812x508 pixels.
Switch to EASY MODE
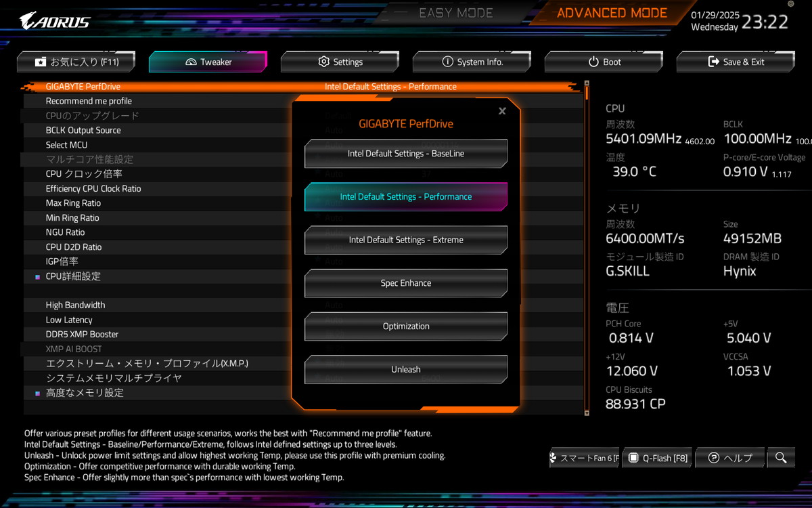pos(456,13)
